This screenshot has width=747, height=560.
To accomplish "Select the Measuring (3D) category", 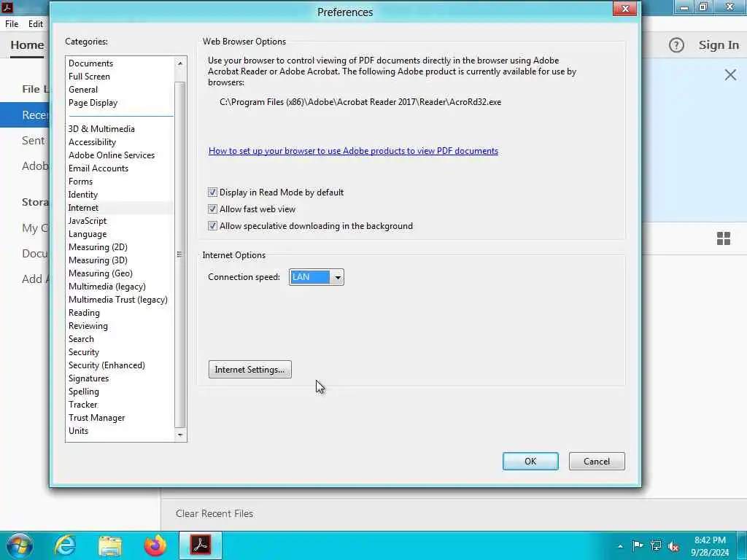I will (x=98, y=260).
